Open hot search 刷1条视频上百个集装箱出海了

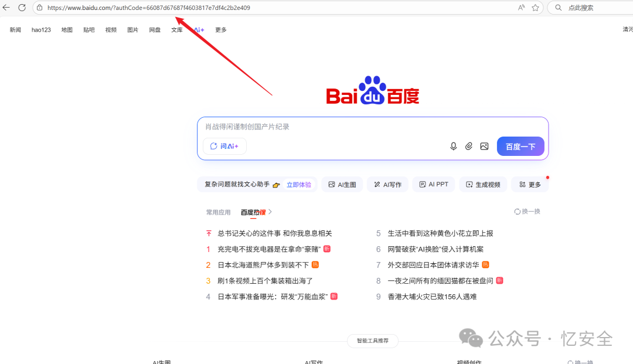[265, 280]
